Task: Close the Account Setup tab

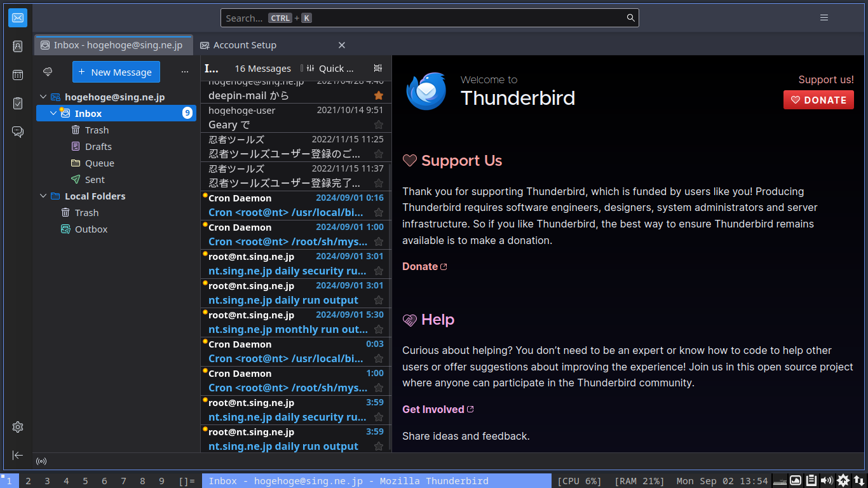Action: pos(342,45)
